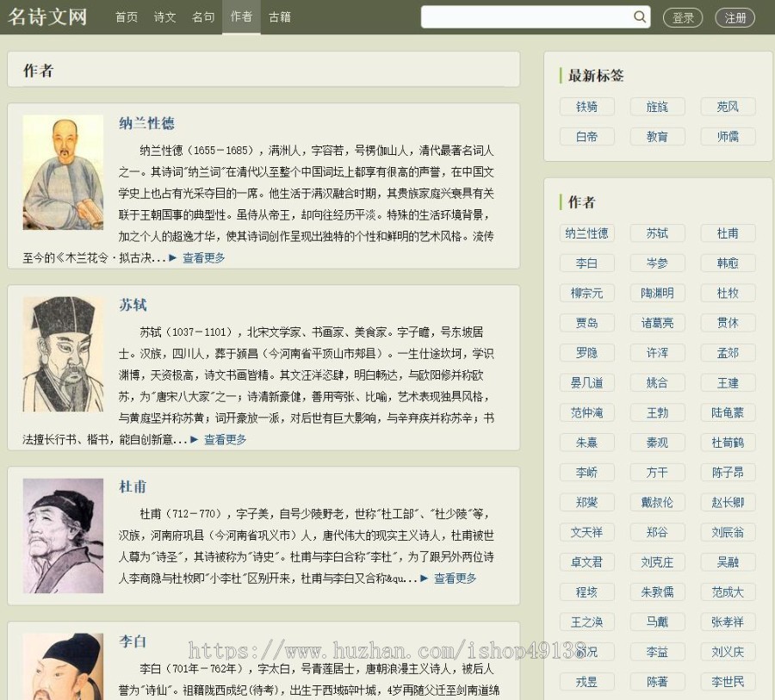Choose 李白 in sidebar author list
The height and width of the screenshot is (700, 775).
586,263
